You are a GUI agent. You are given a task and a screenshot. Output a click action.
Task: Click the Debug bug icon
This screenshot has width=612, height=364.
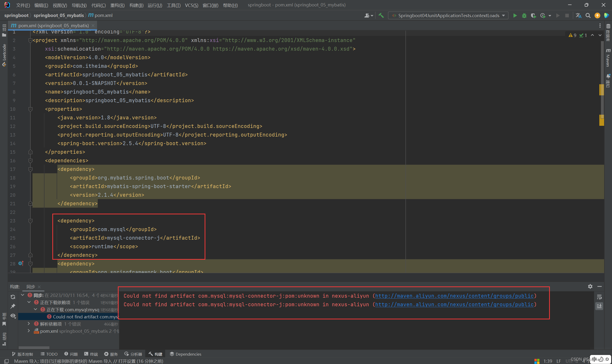click(x=524, y=16)
